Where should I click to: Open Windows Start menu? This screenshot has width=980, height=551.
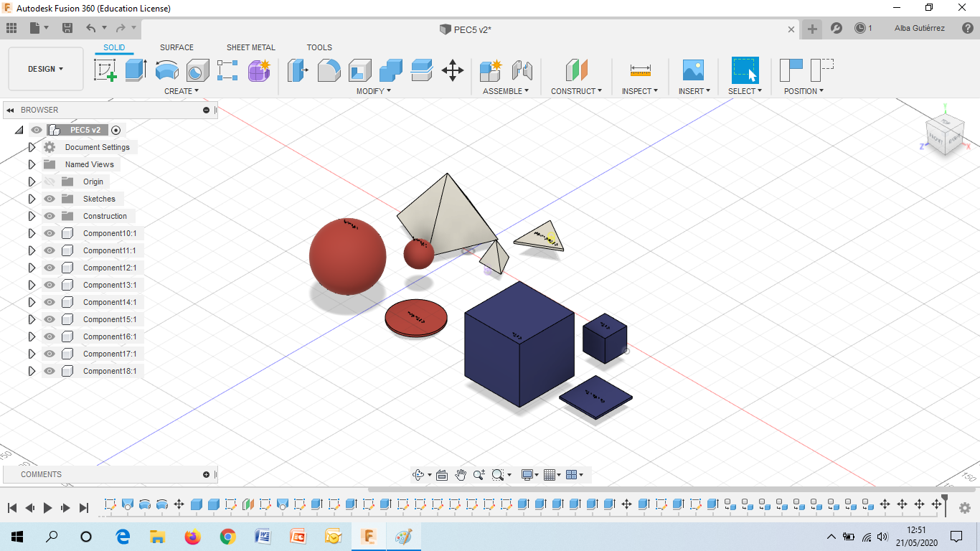(x=17, y=536)
